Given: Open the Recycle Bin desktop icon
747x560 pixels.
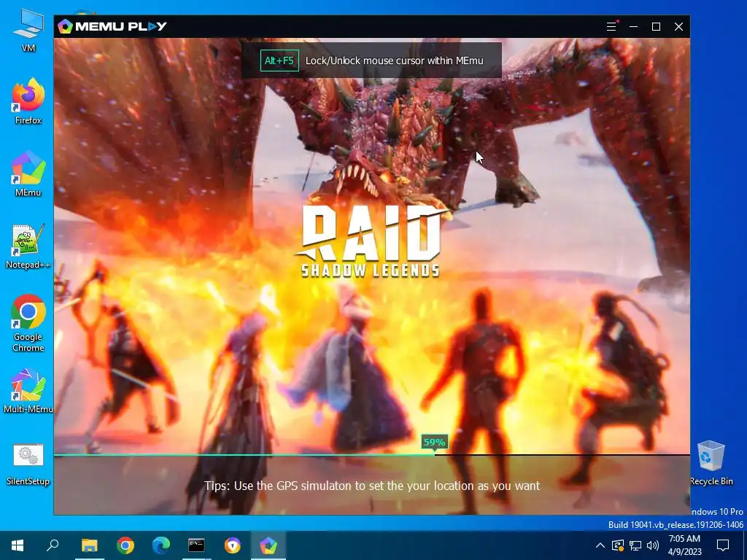Looking at the screenshot, I should [711, 463].
